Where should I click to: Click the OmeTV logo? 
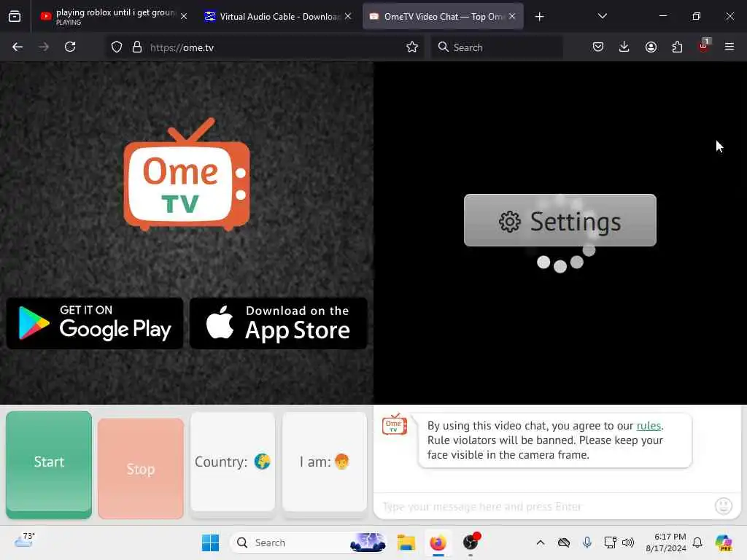(187, 175)
